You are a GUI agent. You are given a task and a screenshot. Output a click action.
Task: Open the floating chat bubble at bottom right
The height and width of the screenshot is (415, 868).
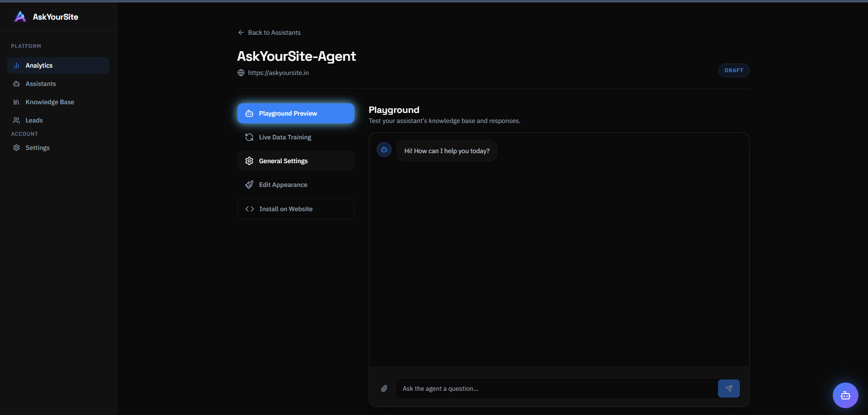point(845,395)
